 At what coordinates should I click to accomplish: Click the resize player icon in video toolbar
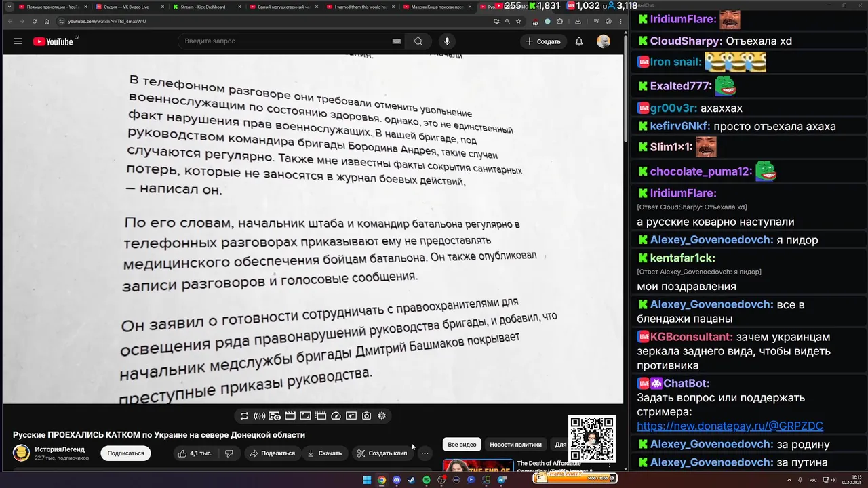point(305,416)
